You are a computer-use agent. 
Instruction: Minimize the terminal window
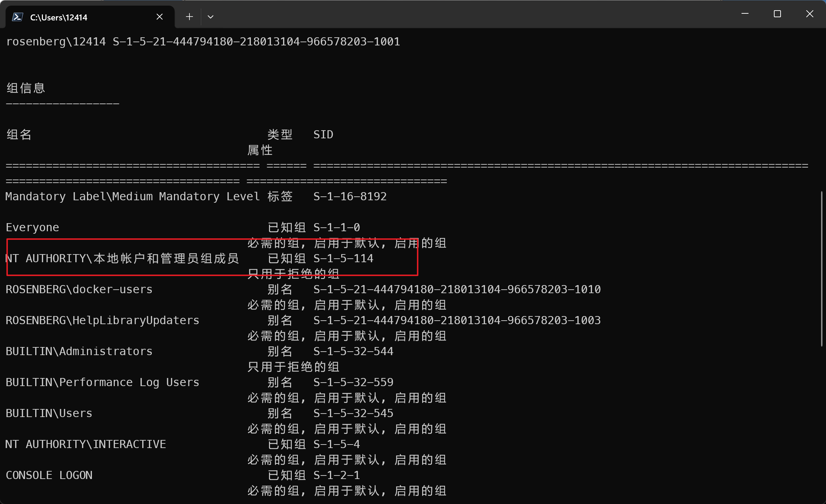pos(745,14)
